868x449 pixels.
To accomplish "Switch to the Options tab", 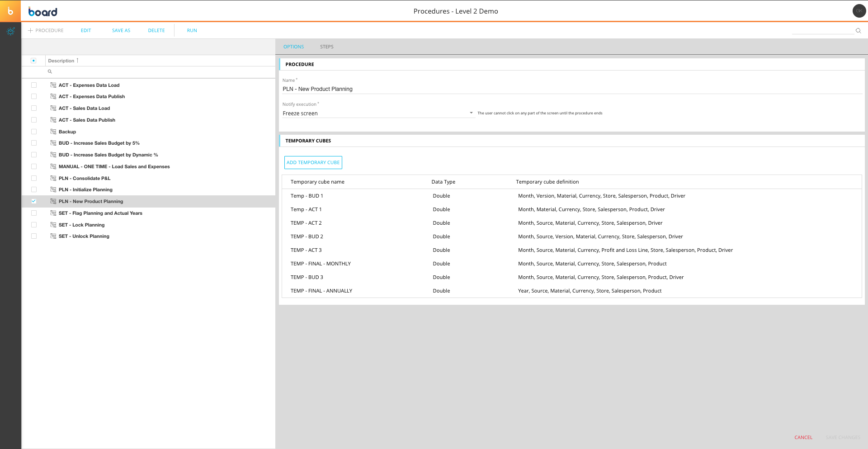I will tap(293, 47).
